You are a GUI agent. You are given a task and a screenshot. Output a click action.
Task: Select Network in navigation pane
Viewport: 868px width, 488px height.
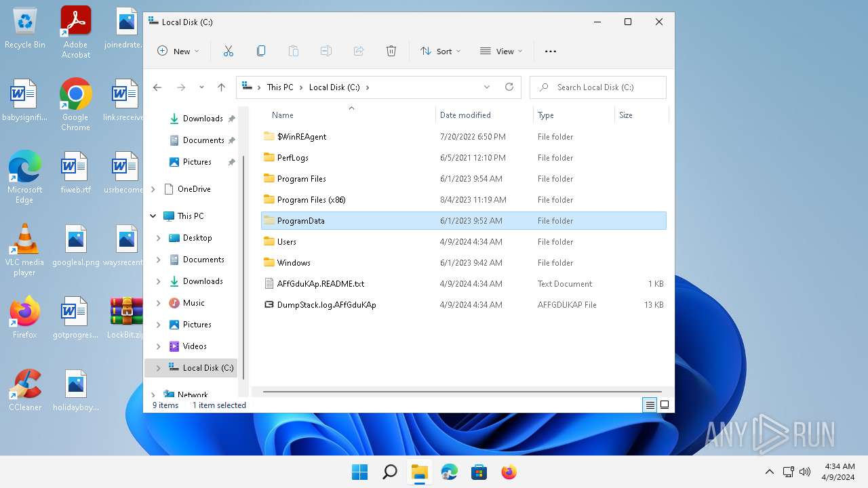pyautogui.click(x=191, y=394)
